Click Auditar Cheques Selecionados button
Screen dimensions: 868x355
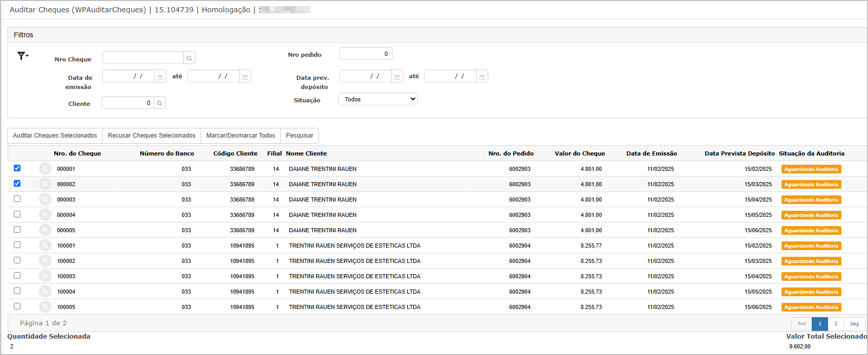coord(55,136)
